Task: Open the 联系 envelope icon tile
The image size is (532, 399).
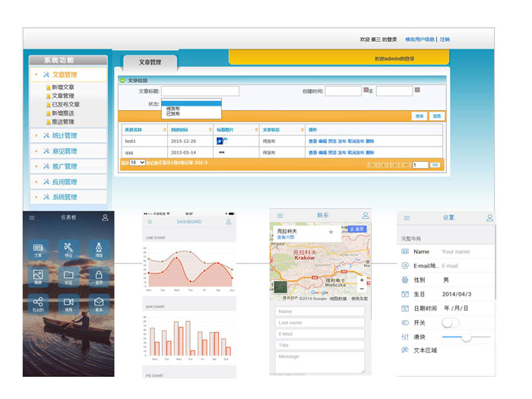Action: coord(99,304)
